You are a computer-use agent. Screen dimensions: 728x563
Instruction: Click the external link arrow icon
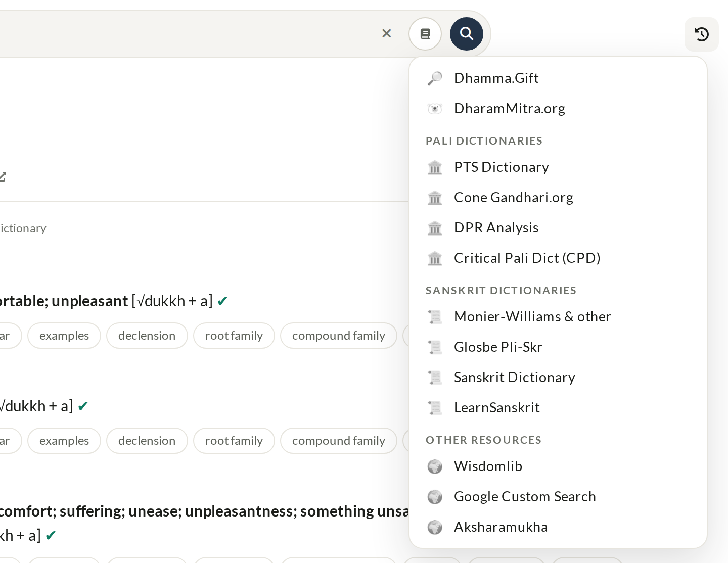tap(3, 176)
